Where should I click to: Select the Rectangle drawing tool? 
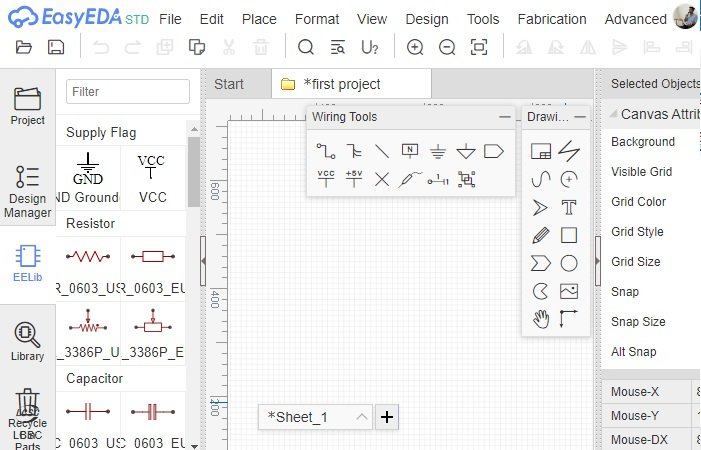click(569, 235)
